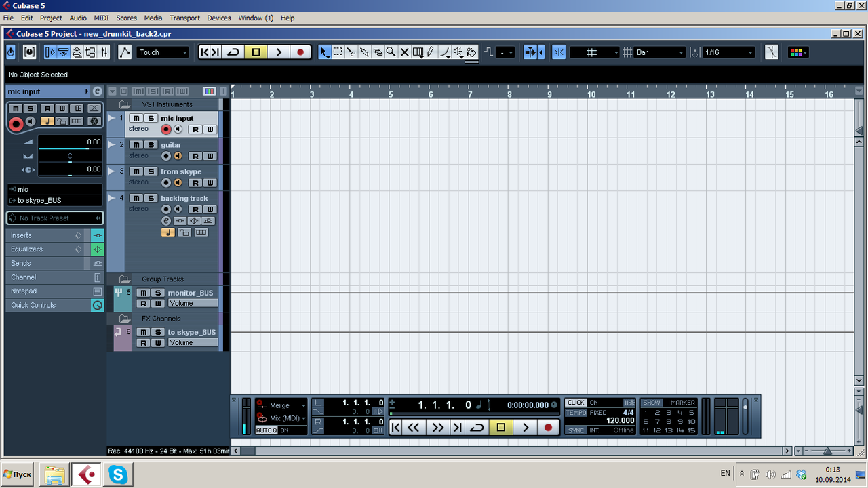Open the Edit Channel Settings for mic input
Viewport: 868px width, 488px height.
coord(98,91)
